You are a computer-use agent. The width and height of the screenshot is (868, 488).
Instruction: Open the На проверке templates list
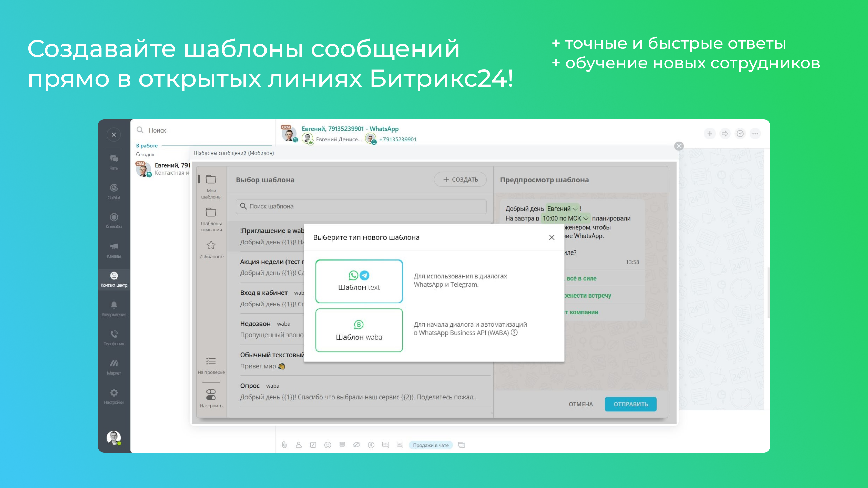(x=211, y=365)
